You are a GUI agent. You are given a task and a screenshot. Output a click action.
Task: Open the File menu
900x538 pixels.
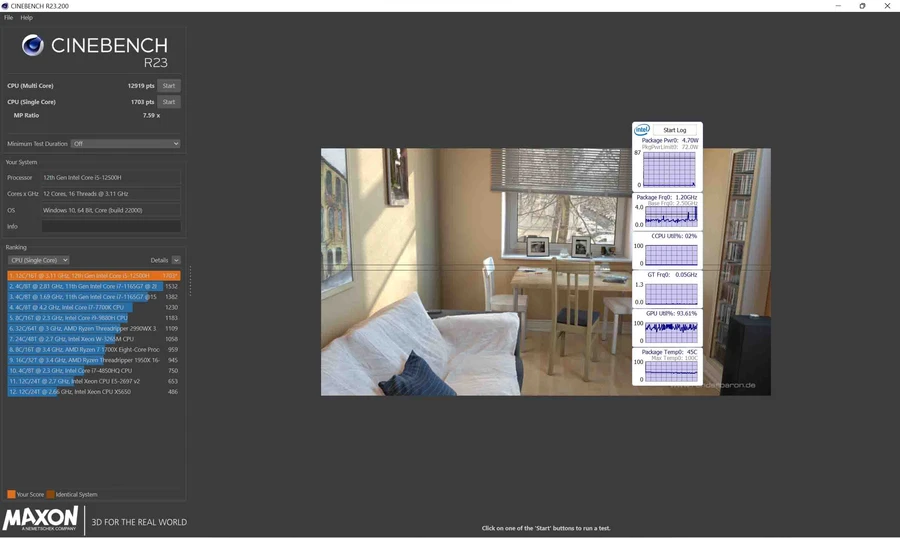[9, 18]
